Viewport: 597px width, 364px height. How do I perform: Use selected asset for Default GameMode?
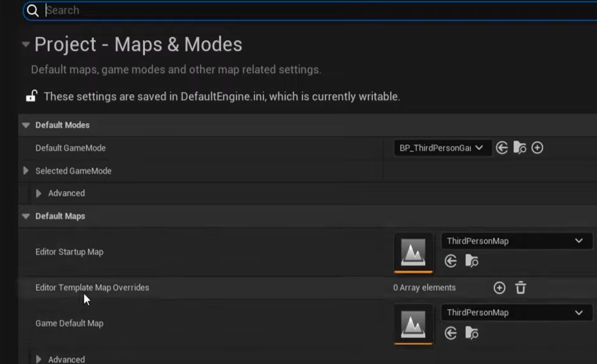[x=502, y=148]
